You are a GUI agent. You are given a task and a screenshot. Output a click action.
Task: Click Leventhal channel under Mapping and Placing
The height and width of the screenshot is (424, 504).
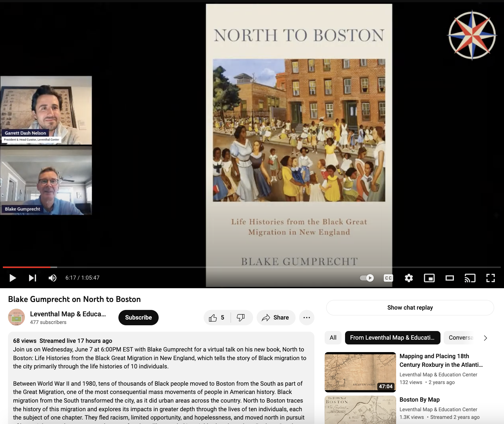click(x=438, y=375)
